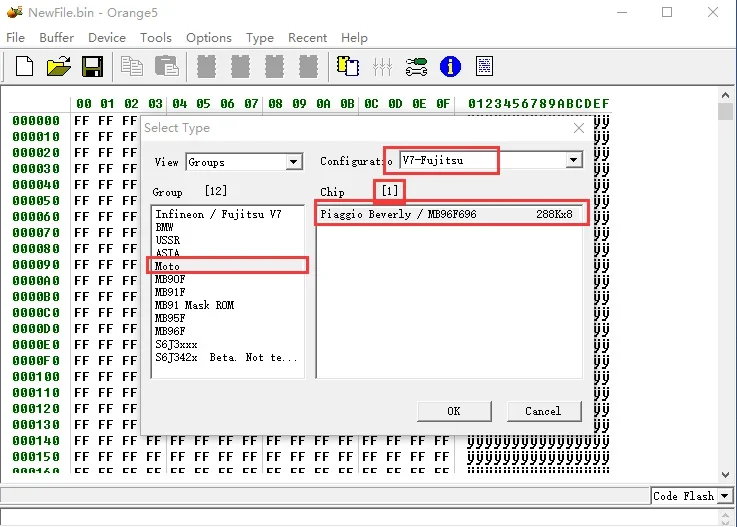Viewport: 737px width, 527px height.
Task: Open the Recent menu
Action: click(307, 38)
